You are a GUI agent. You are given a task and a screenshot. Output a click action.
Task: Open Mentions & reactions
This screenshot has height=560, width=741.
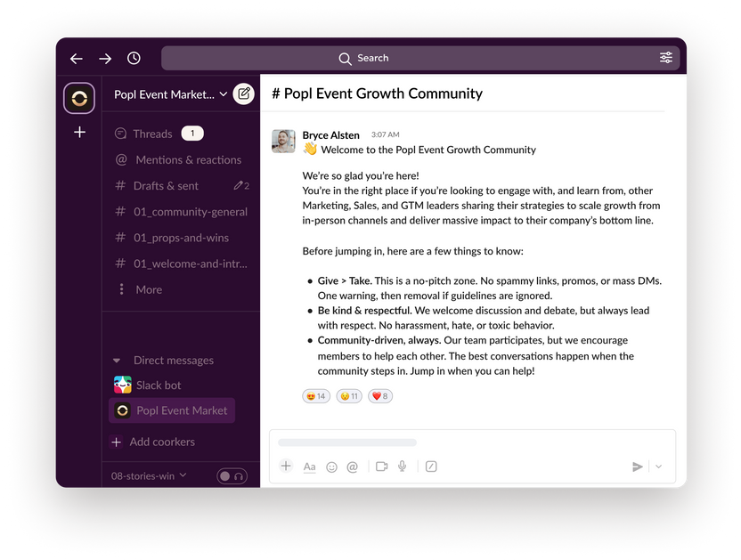point(179,159)
